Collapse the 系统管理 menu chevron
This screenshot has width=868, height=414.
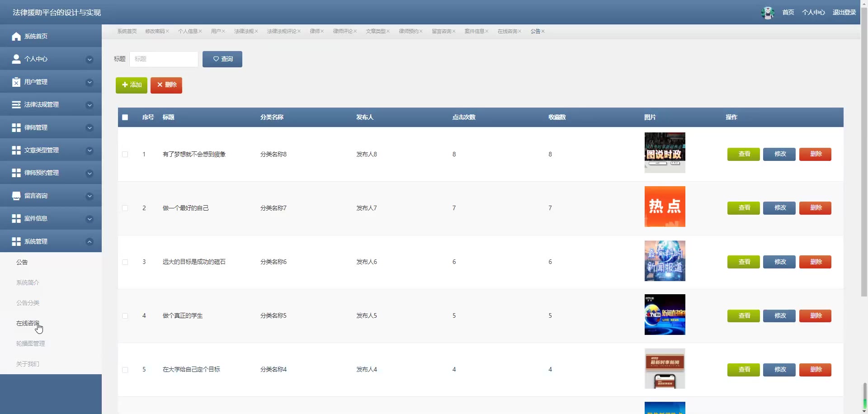click(x=90, y=242)
